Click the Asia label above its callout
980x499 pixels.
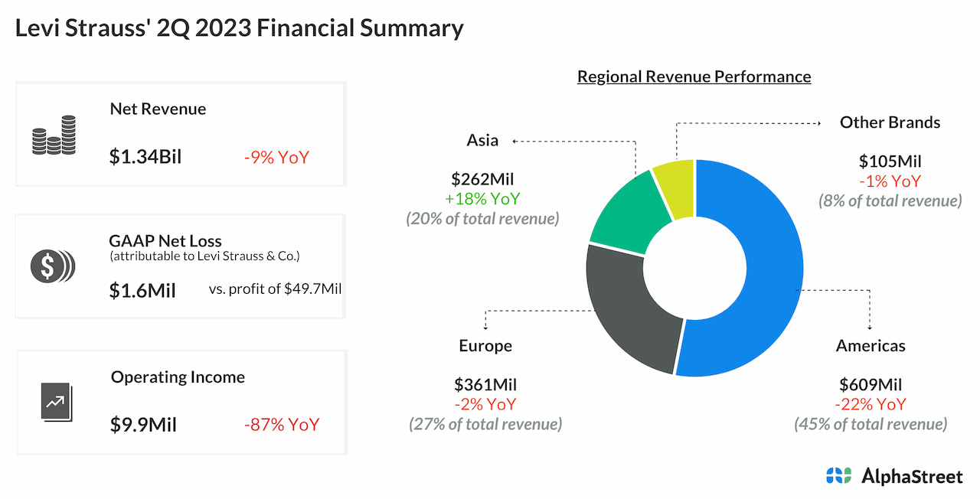tap(482, 140)
